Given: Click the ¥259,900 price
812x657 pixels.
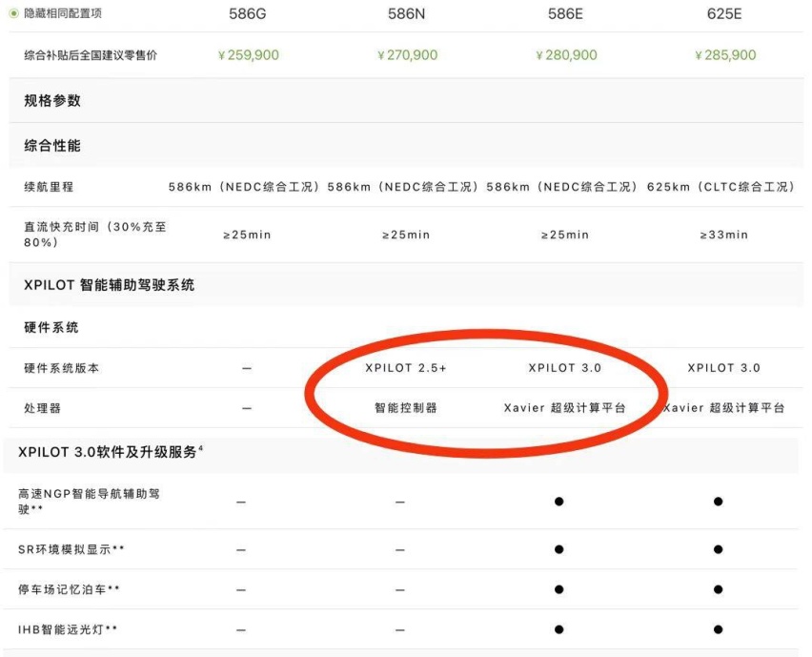Looking at the screenshot, I should tap(248, 55).
